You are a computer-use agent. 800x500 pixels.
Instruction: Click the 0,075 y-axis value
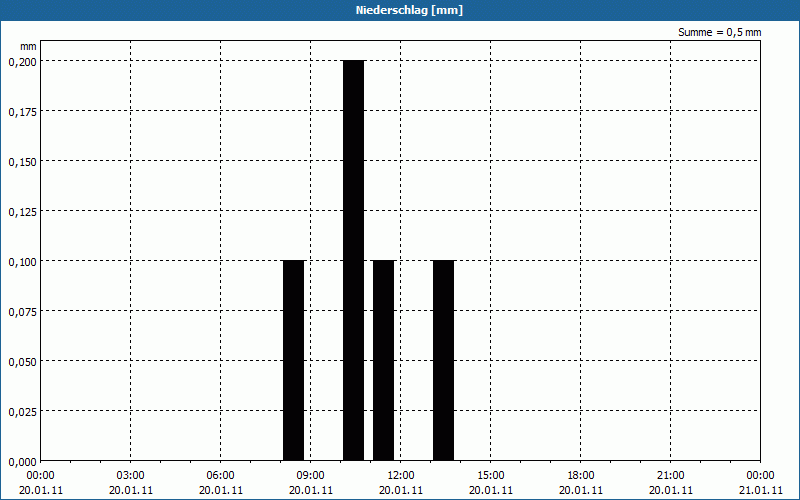[22, 312]
